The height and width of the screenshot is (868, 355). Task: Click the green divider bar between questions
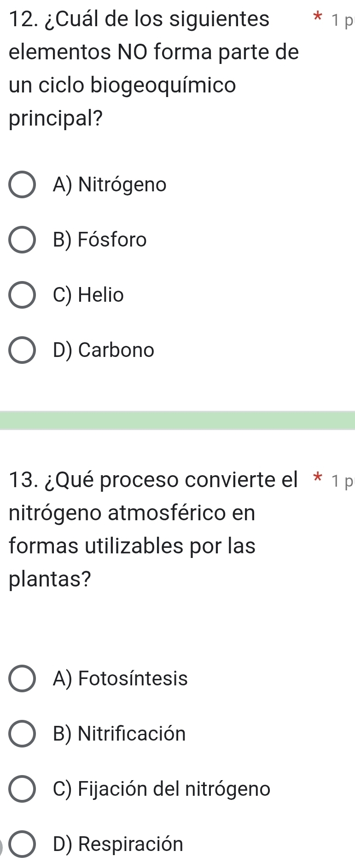coord(177,420)
